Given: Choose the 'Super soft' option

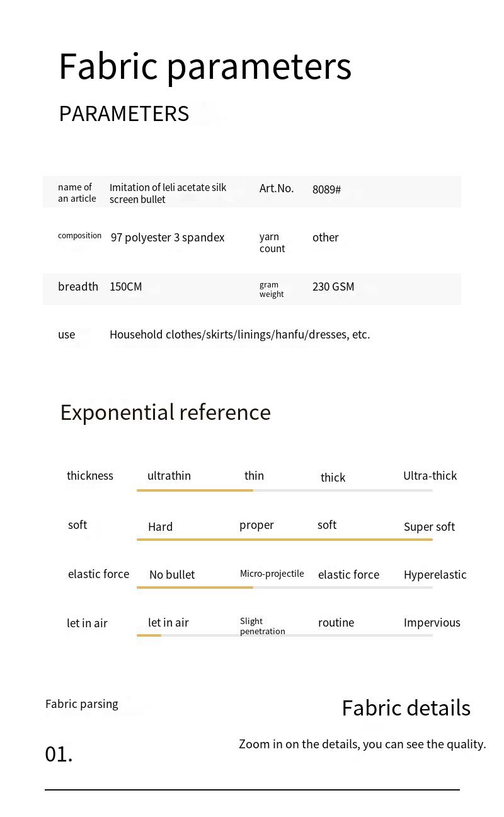Looking at the screenshot, I should 429,527.
